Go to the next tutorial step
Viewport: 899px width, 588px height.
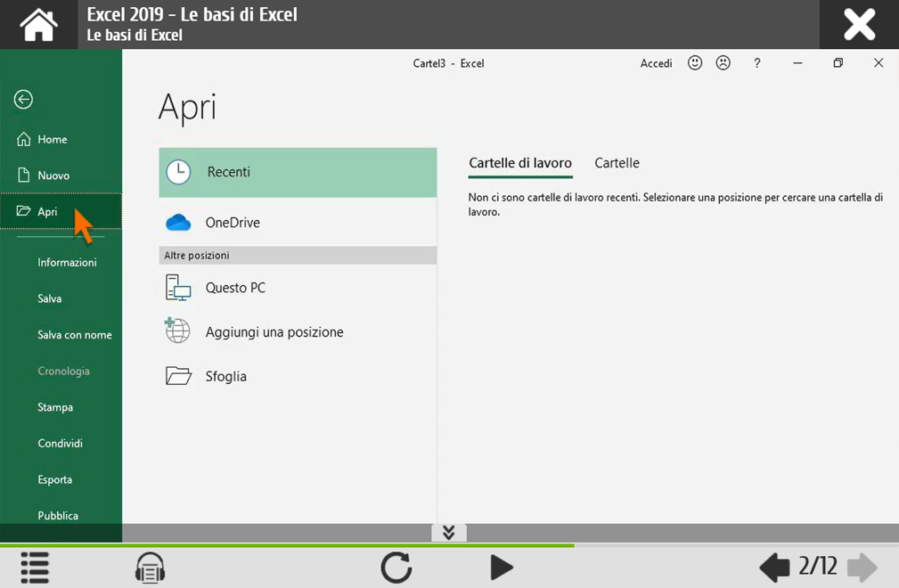tap(862, 568)
